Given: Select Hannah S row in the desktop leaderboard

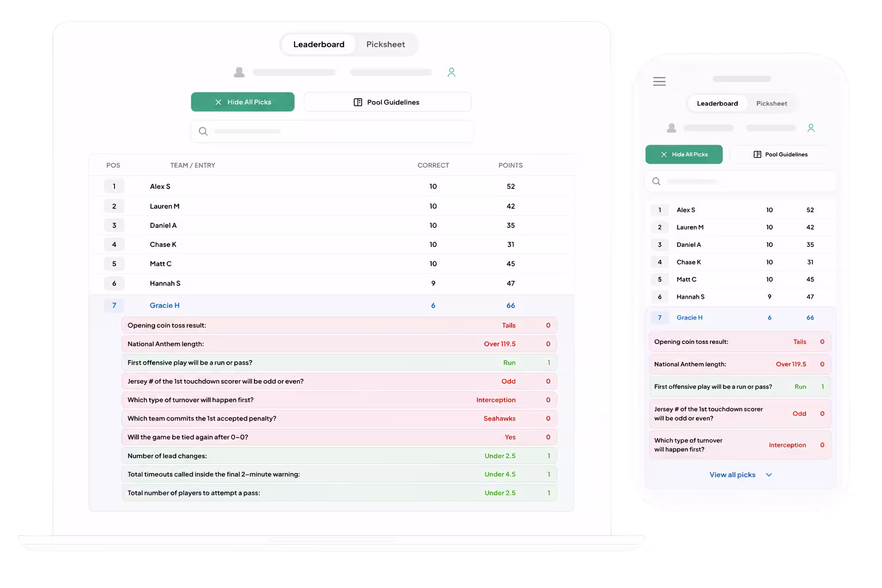Looking at the screenshot, I should point(332,284).
